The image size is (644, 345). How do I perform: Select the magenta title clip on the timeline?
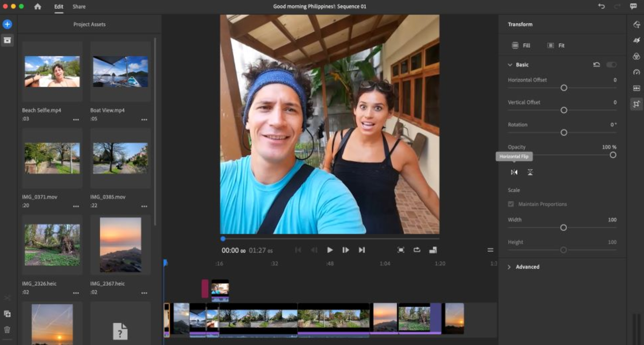[205, 289]
